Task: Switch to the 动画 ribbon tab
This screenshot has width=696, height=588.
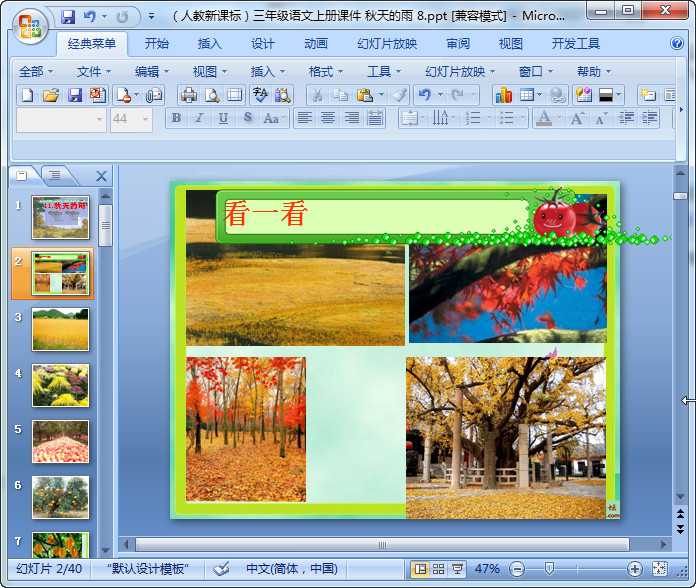Action: click(x=316, y=43)
